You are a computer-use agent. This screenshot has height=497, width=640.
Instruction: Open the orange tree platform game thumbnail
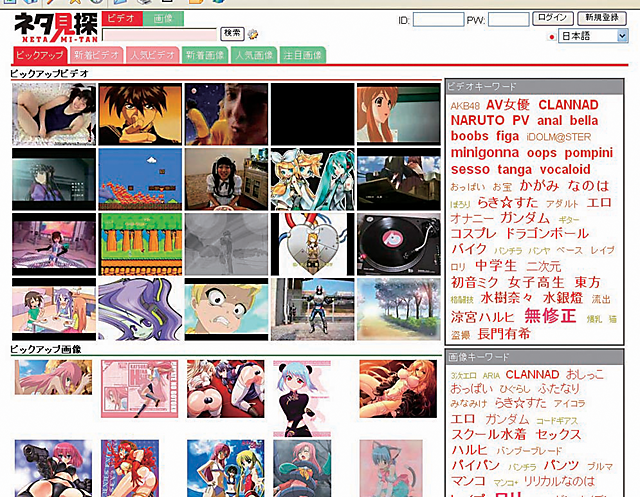click(x=140, y=244)
